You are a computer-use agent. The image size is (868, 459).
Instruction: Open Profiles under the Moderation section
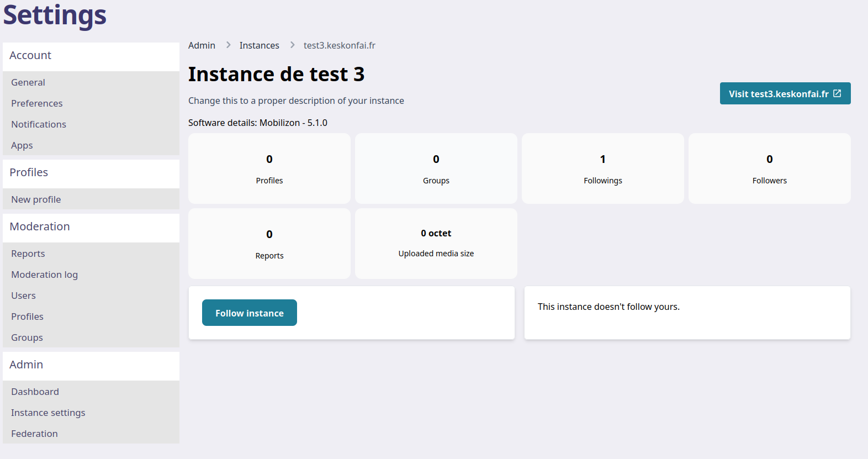pos(27,316)
